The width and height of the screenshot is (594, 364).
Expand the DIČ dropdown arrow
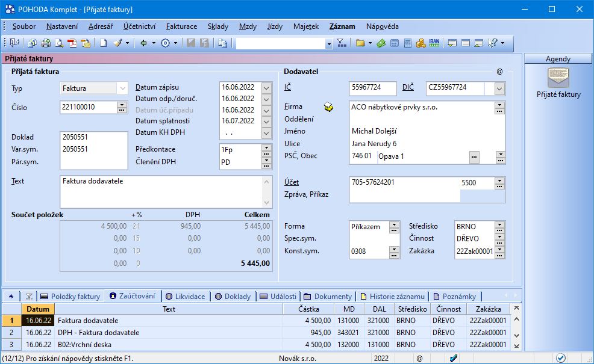pos(499,89)
